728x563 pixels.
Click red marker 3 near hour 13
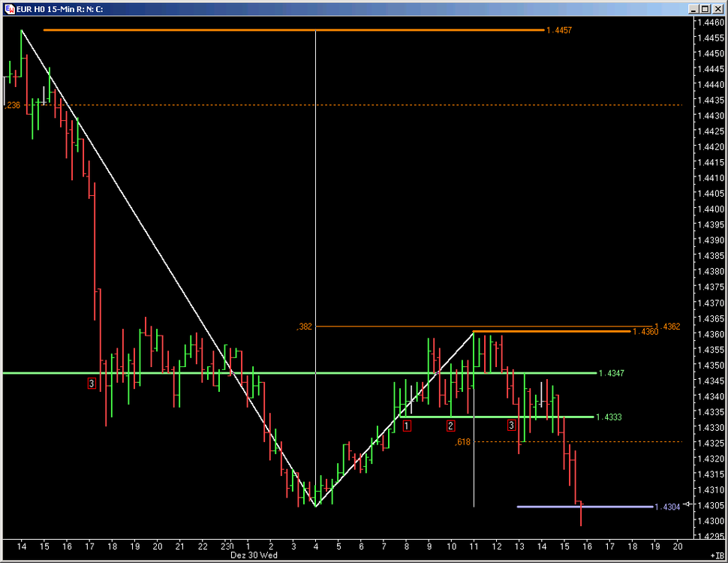[511, 425]
